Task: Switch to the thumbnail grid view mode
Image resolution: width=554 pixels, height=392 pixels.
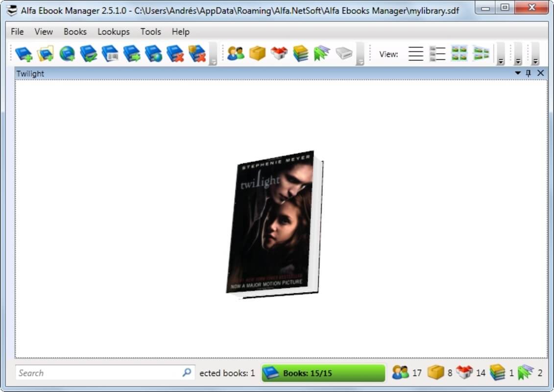Action: 459,53
